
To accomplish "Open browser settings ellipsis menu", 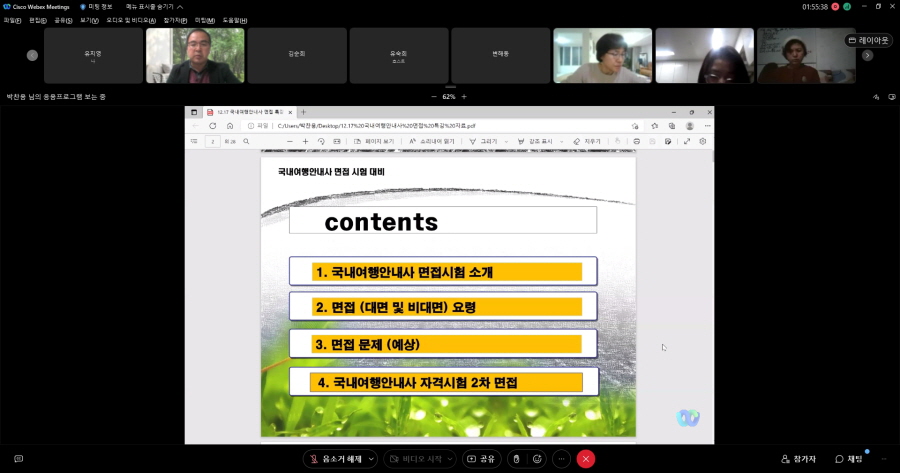I will click(707, 126).
